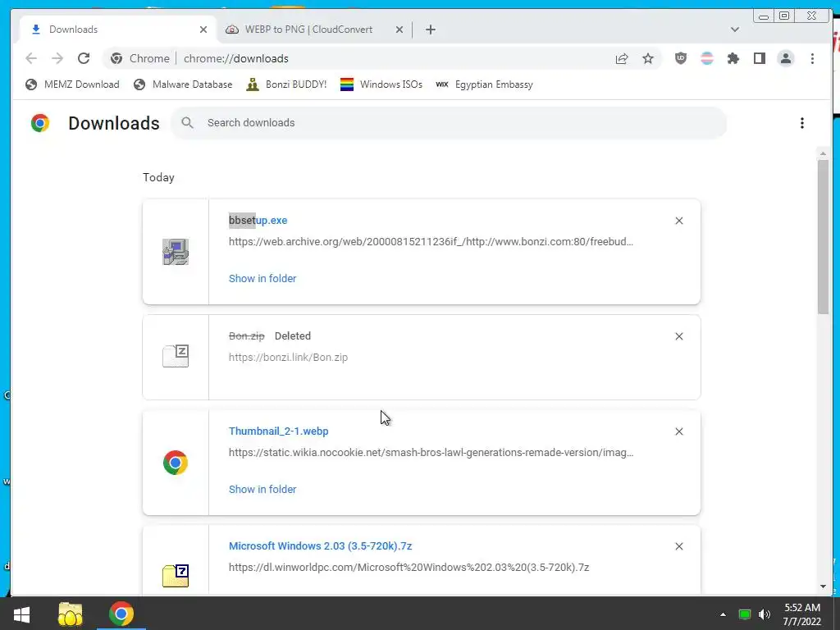Remove Bon.zip entry from the list
This screenshot has height=630, width=840.
[679, 336]
